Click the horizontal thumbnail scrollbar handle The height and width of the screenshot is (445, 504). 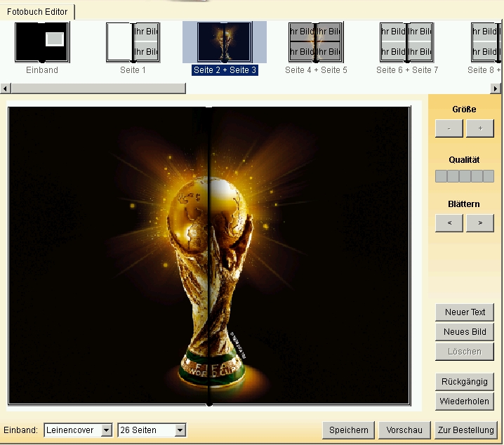pos(98,88)
